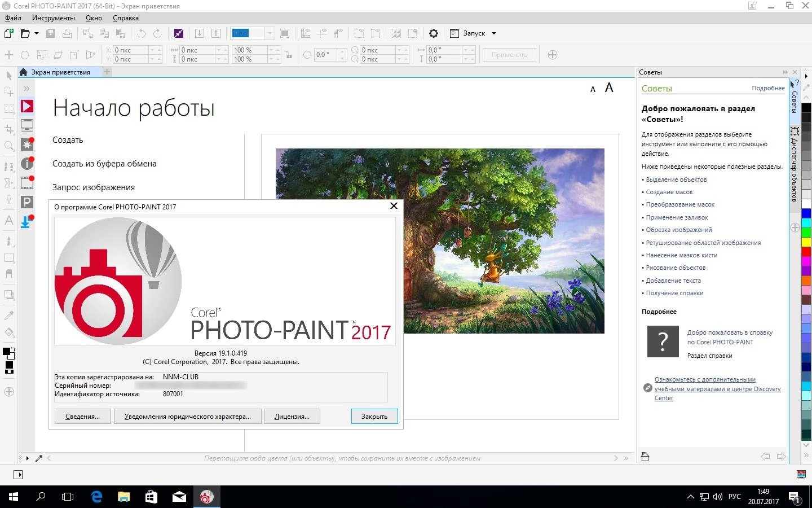Open the Окно menu
Viewport: 812px width, 508px height.
[94, 18]
